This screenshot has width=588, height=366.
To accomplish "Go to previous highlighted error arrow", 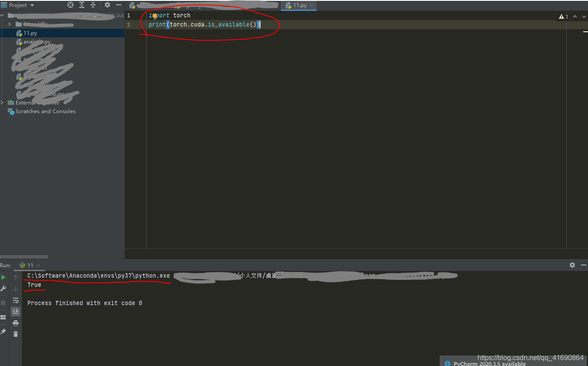I will click(x=575, y=17).
